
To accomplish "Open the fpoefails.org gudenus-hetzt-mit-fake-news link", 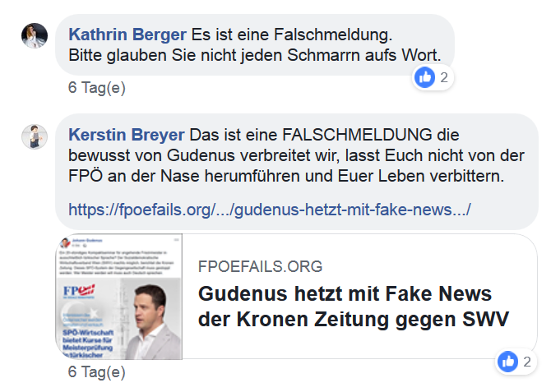I will 270,210.
